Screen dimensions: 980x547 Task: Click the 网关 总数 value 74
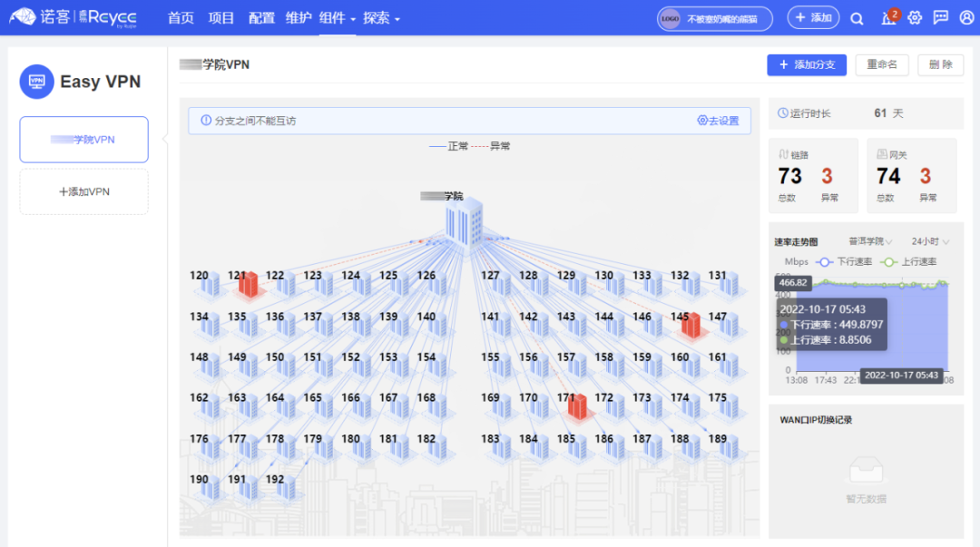[888, 176]
